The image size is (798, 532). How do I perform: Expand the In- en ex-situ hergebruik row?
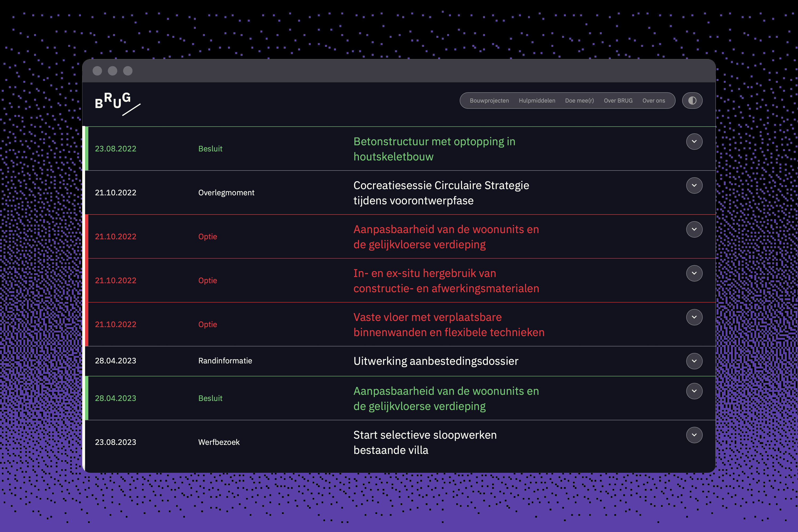pyautogui.click(x=694, y=273)
